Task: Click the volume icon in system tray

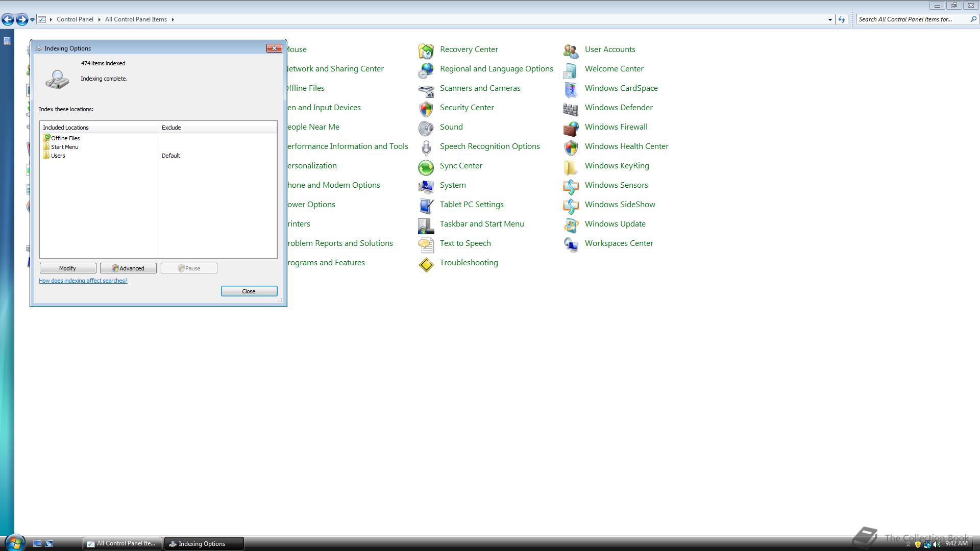Action: coord(936,544)
